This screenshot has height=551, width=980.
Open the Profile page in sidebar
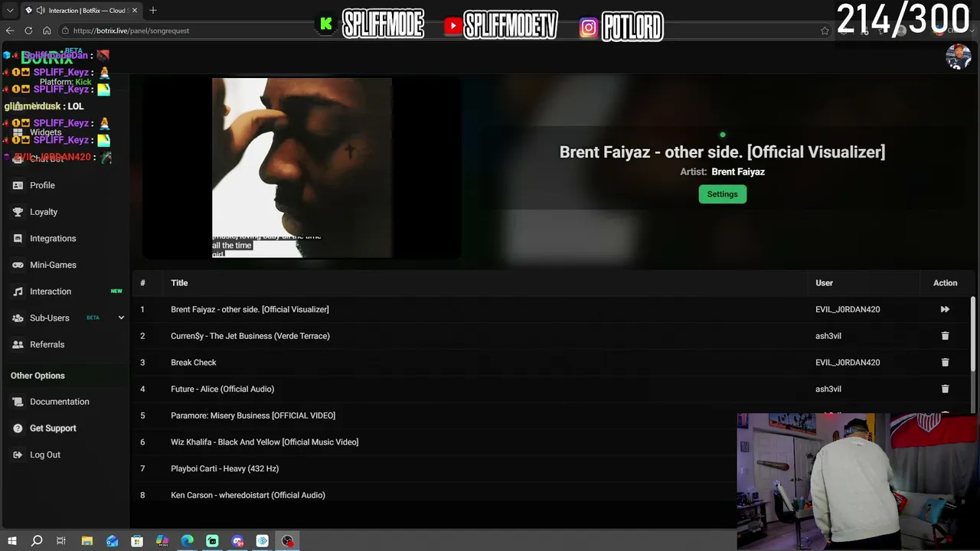point(42,185)
